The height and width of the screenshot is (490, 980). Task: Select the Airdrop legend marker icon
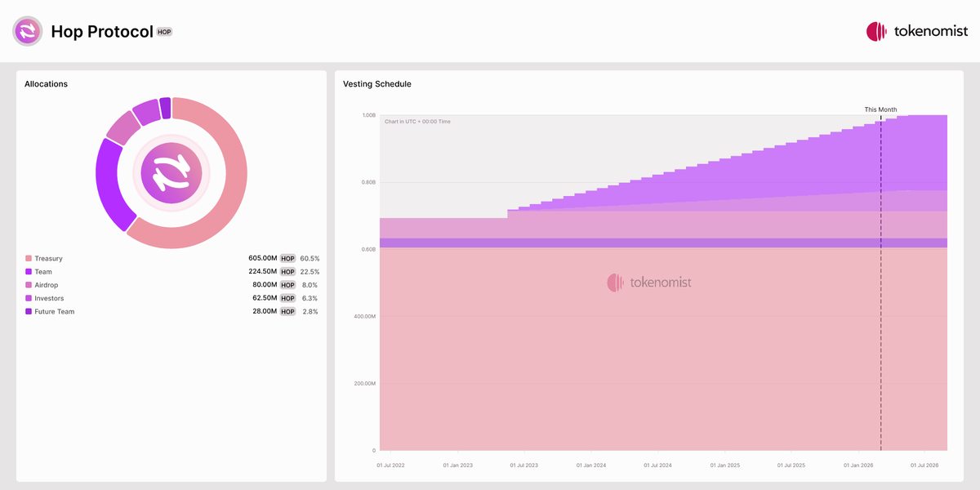click(27, 284)
